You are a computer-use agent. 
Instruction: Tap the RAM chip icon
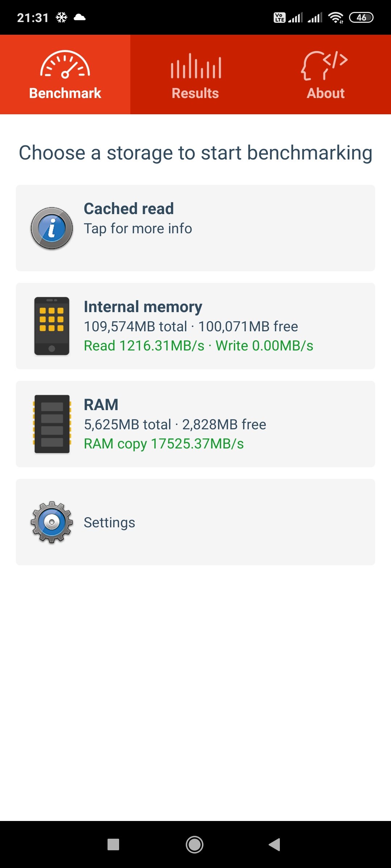pyautogui.click(x=52, y=424)
